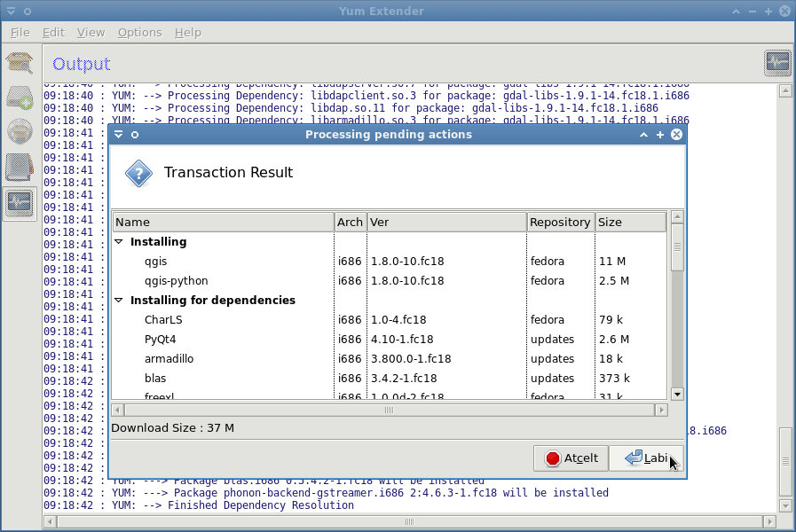Open the View menu
Viewport: 796px width, 532px height.
click(x=91, y=33)
